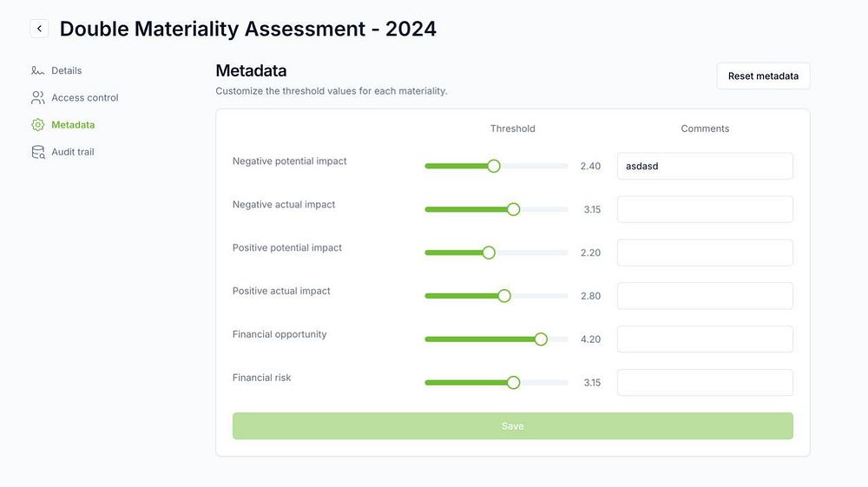Select the Metadata sidebar label
This screenshot has height=487, width=868.
(73, 125)
